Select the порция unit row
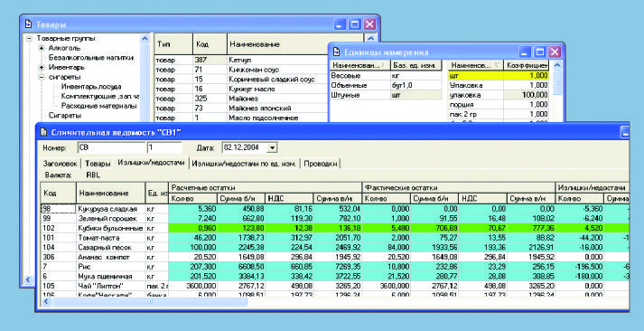This screenshot has height=331, width=644. [x=499, y=105]
